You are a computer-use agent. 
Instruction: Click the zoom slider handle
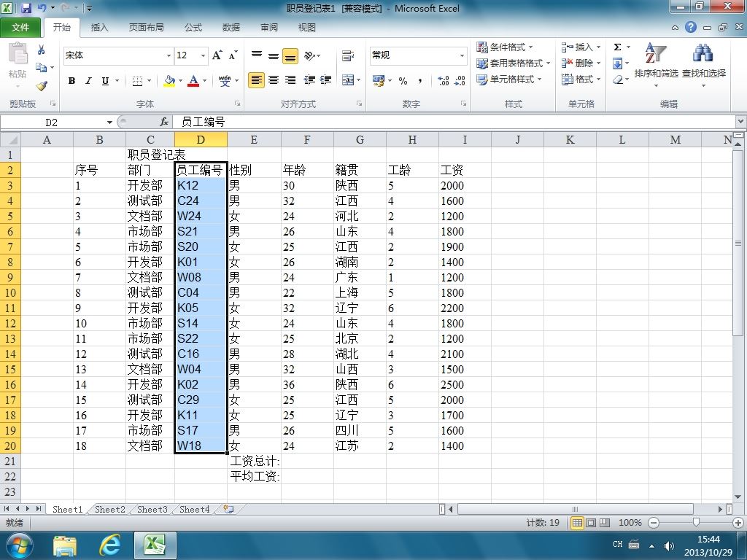[696, 523]
